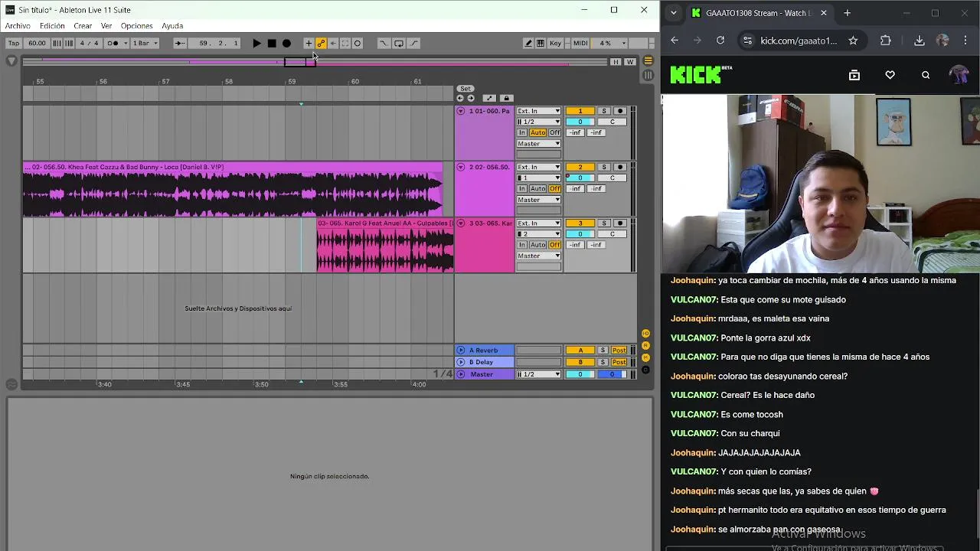Open the Crear menu
Image resolution: width=980 pixels, height=551 pixels.
click(x=83, y=26)
